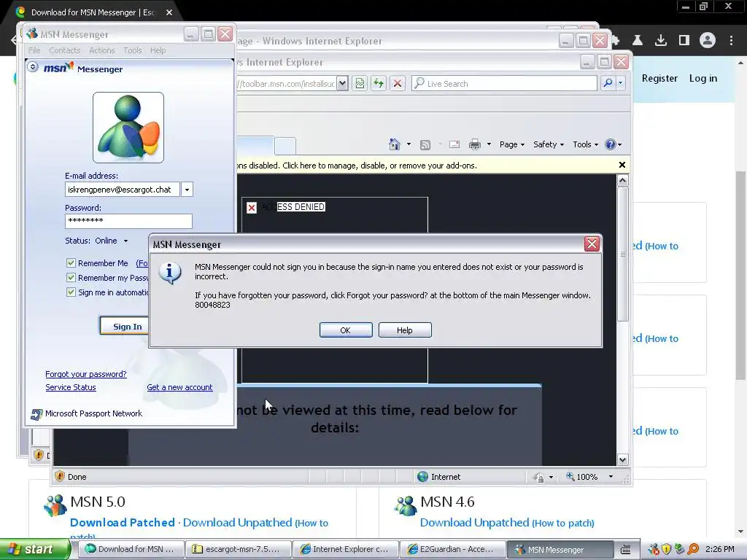The height and width of the screenshot is (560, 747).
Task: Click the IE page scroll down arrow
Action: pyautogui.click(x=623, y=459)
